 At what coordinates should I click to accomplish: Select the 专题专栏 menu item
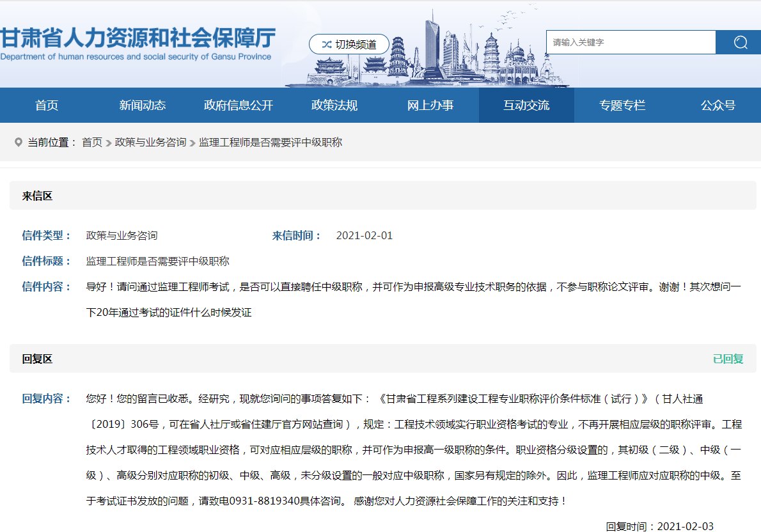(x=622, y=106)
